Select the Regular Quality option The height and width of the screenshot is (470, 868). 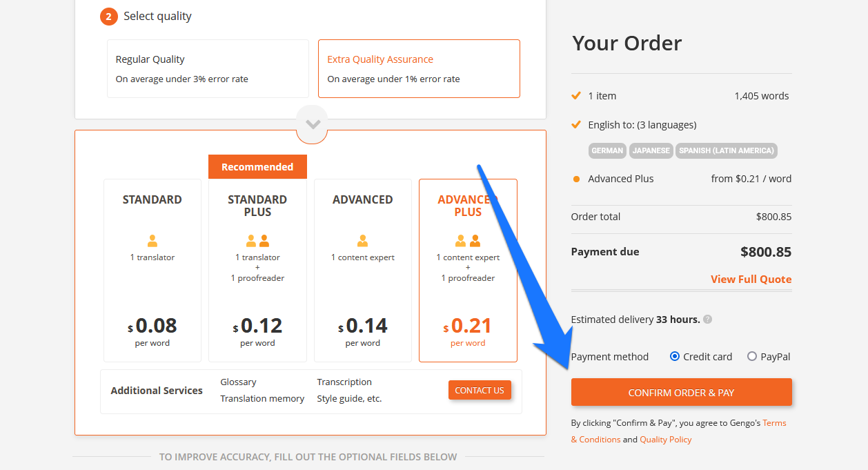[x=208, y=68]
